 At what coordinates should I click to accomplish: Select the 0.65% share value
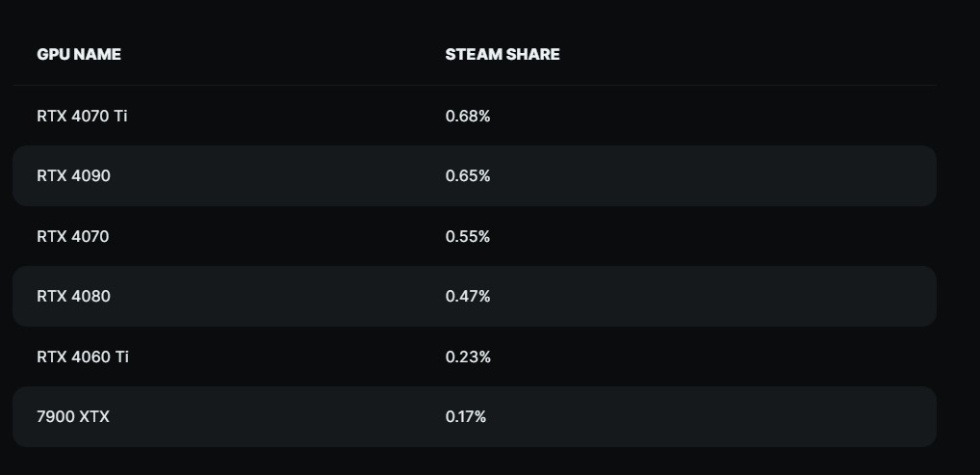tap(468, 176)
